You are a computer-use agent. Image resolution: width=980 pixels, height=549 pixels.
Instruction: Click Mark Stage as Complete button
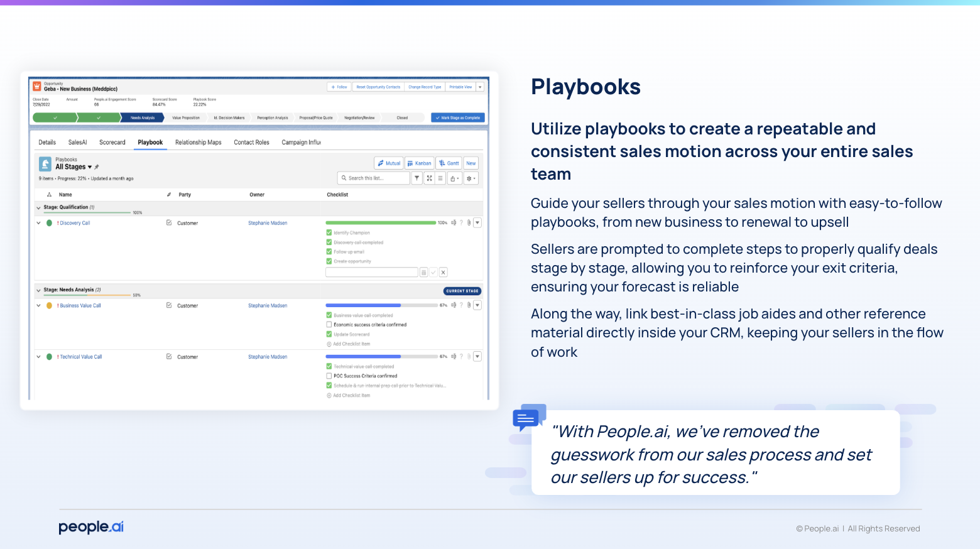458,117
